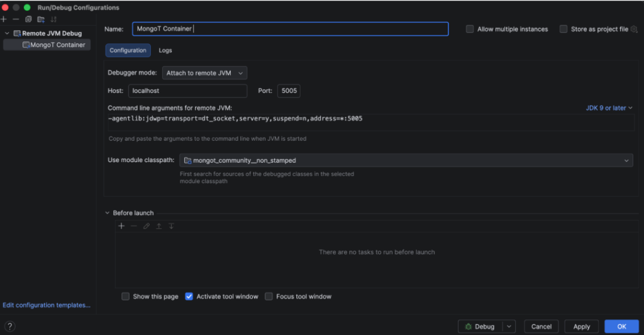Remove selected configuration with minus icon
This screenshot has height=335, width=644.
pyautogui.click(x=16, y=19)
